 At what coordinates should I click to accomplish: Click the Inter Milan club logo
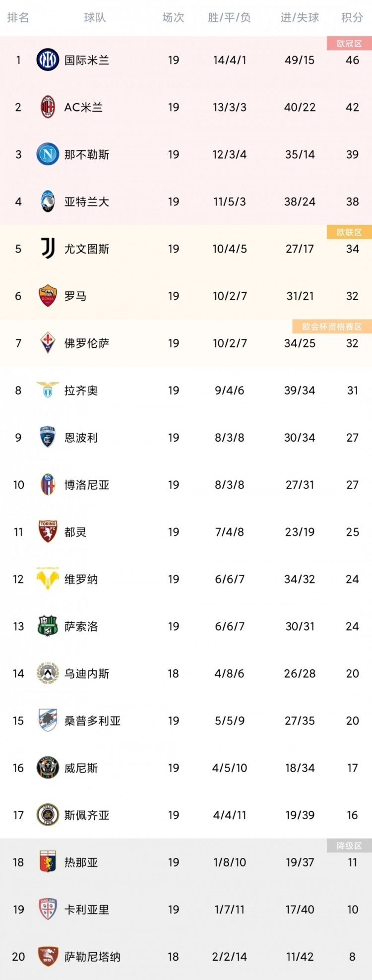click(x=48, y=60)
